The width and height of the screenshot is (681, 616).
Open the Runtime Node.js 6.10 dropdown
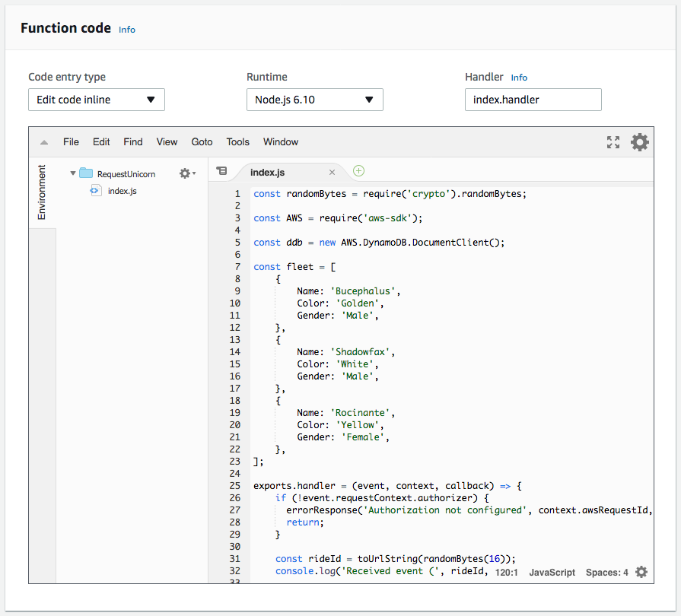[315, 100]
